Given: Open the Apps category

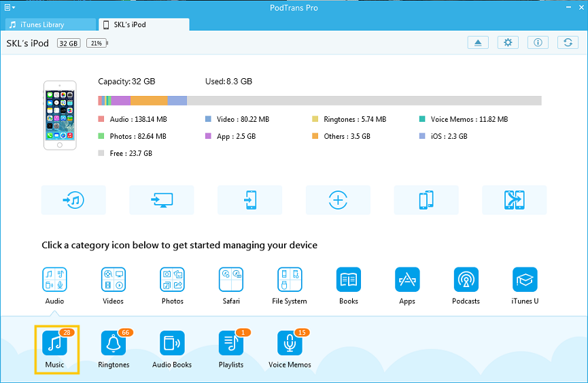Looking at the screenshot, I should tap(407, 280).
